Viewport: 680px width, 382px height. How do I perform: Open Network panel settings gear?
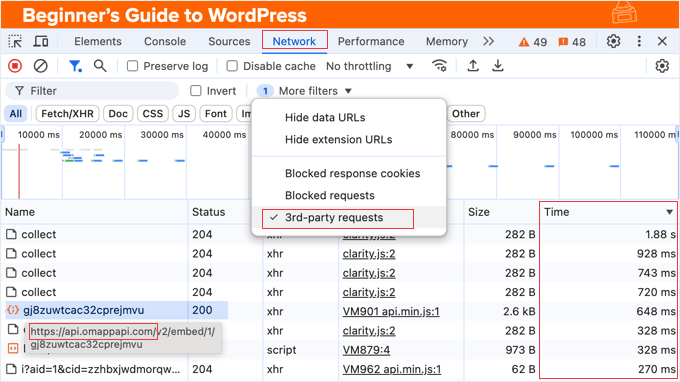[x=662, y=66]
